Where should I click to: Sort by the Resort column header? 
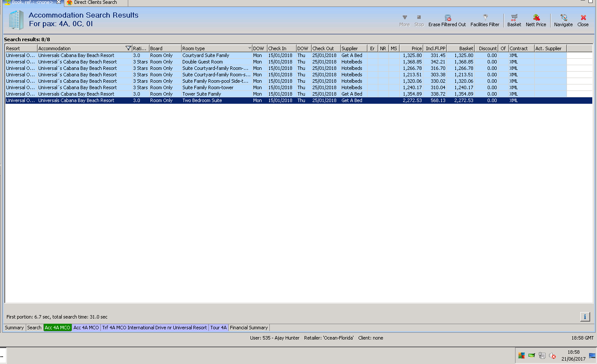click(x=21, y=48)
